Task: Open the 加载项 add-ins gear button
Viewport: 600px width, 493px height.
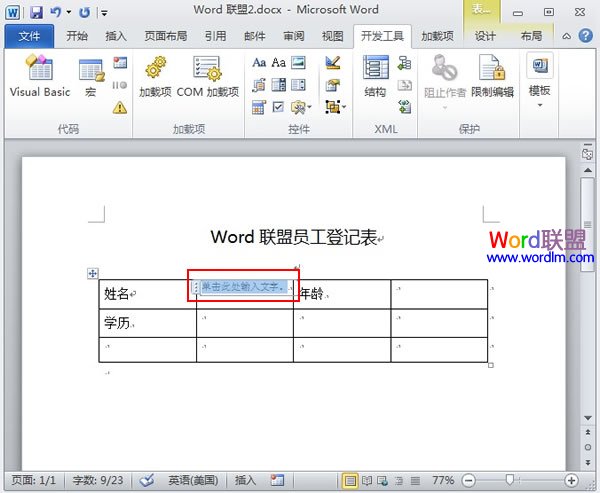Action: pos(155,77)
